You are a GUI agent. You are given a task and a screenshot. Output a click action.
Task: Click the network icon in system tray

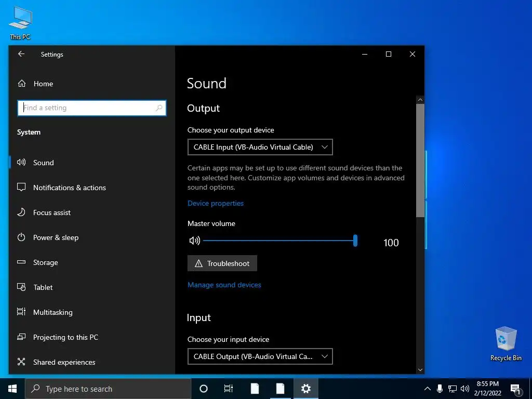[453, 389]
